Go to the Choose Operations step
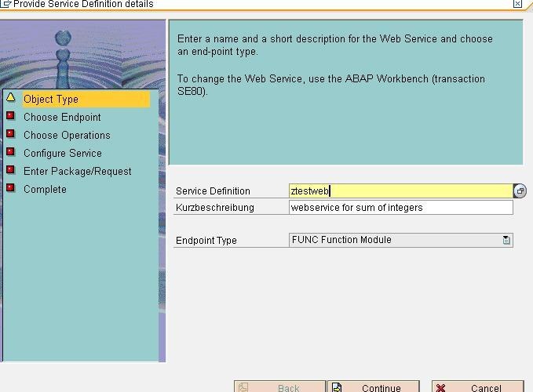Image resolution: width=533 pixels, height=392 pixels. click(x=67, y=135)
